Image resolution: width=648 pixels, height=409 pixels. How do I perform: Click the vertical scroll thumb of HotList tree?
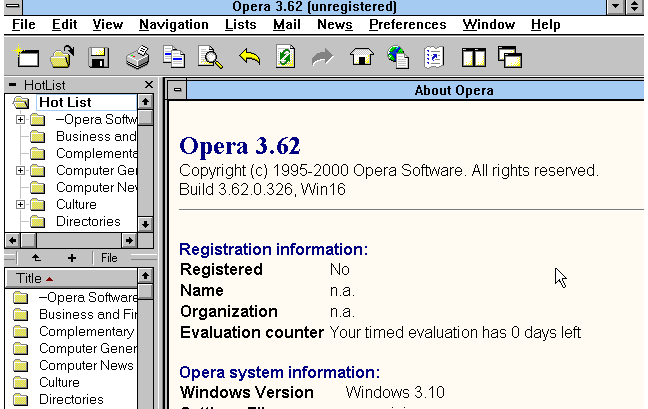tap(145, 118)
